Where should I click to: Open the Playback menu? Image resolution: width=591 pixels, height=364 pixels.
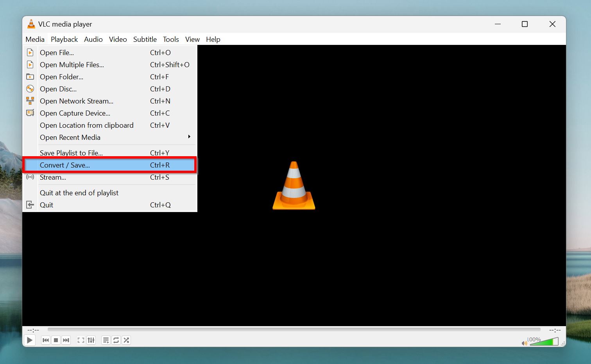[64, 39]
